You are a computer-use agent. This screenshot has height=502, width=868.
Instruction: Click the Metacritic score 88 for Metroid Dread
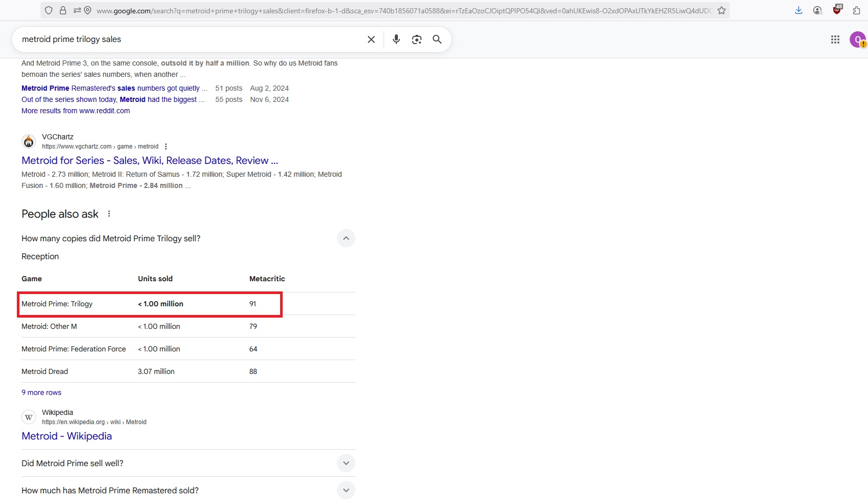click(x=253, y=371)
